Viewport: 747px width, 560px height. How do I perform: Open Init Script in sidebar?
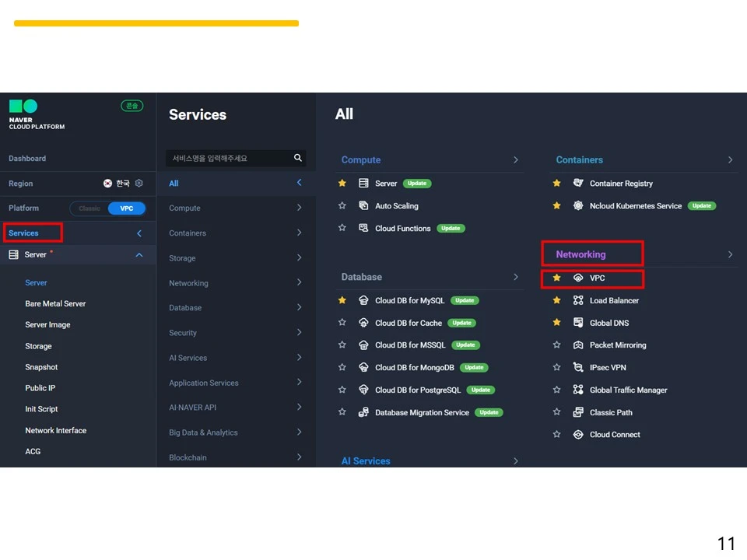point(41,409)
